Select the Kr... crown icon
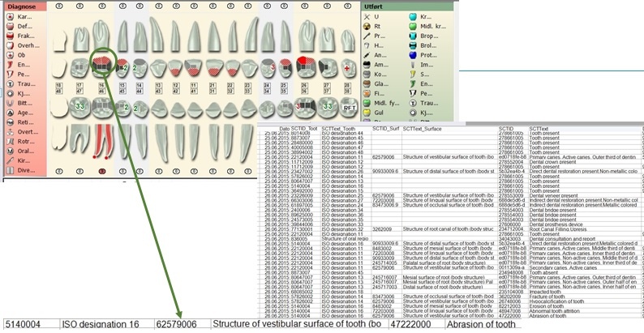 click(x=413, y=17)
